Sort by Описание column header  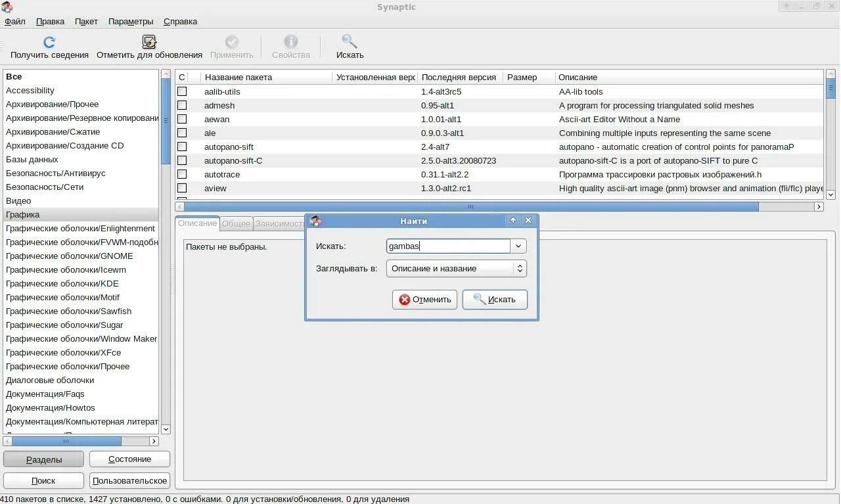pos(689,77)
